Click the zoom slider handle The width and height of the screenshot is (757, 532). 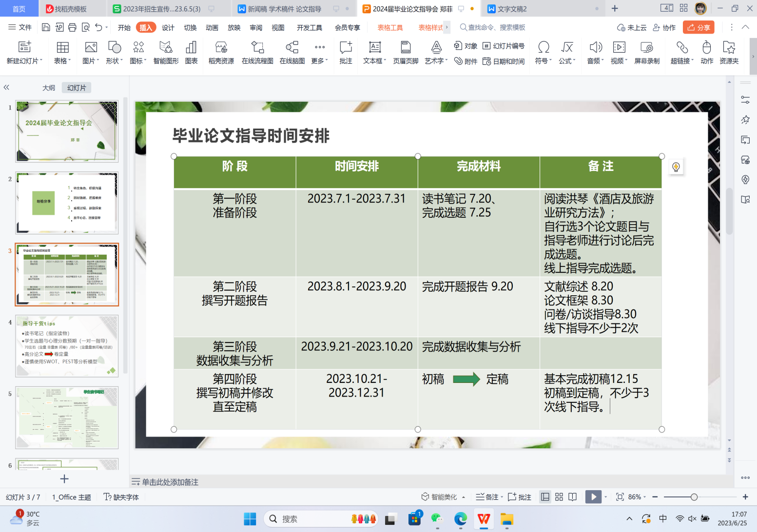[694, 497]
